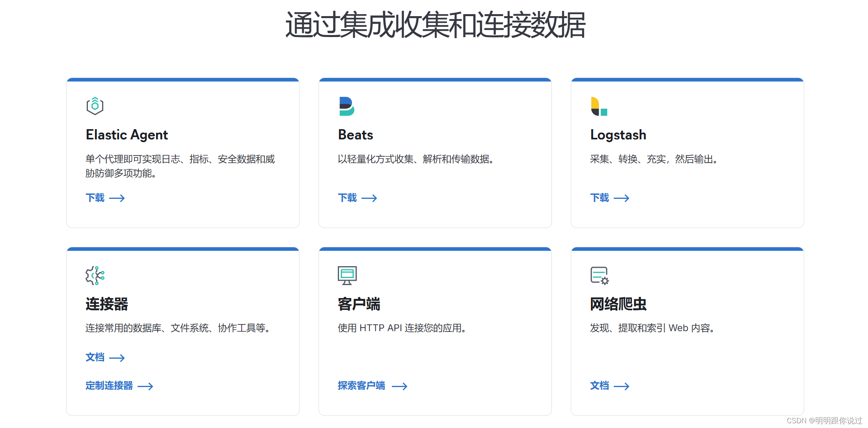Open the 探索客户端 link
Screen dimensions: 868x428
pyautogui.click(x=361, y=386)
